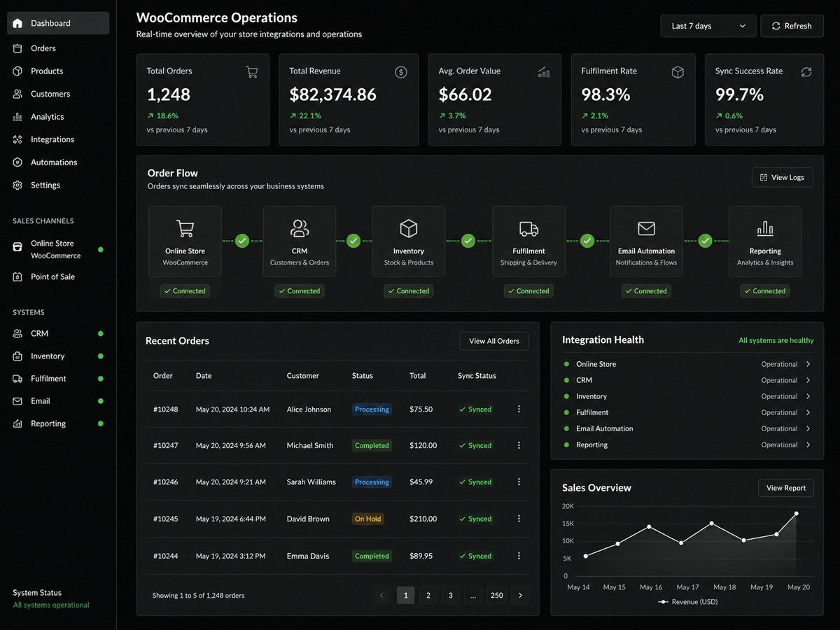
Task: Click View All Orders button
Action: [494, 341]
